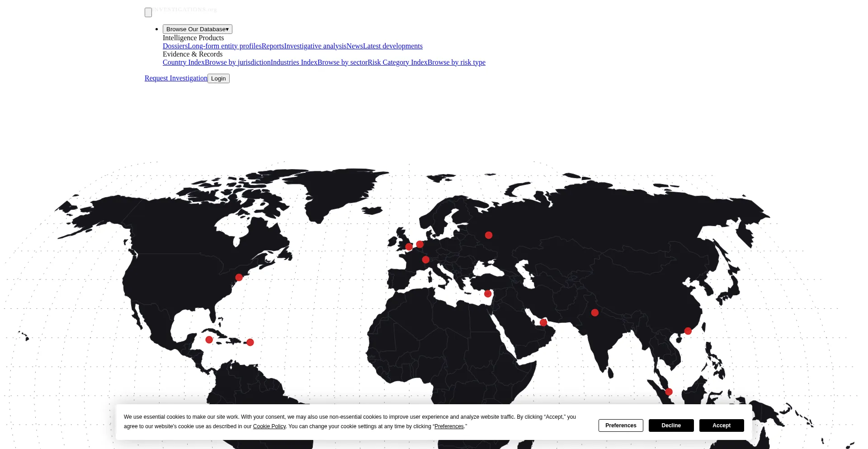Select the red marker on the Netherlands coast
The width and height of the screenshot is (868, 449).
click(x=420, y=245)
